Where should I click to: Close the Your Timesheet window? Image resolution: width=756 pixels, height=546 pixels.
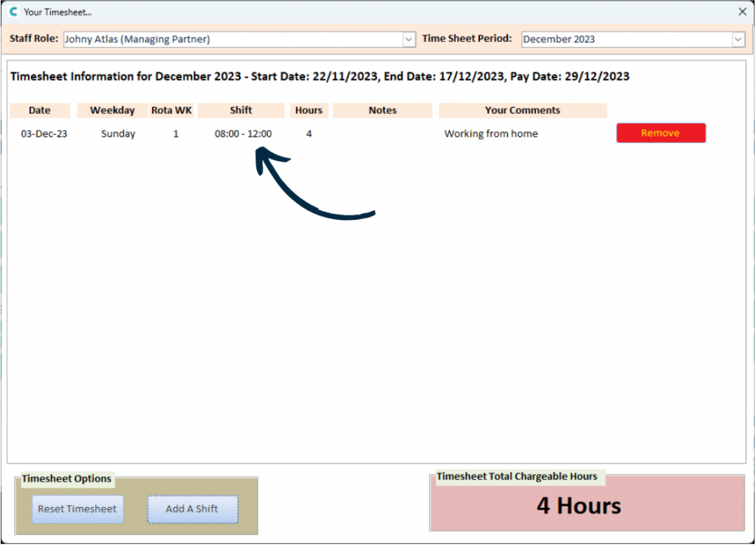tap(743, 12)
